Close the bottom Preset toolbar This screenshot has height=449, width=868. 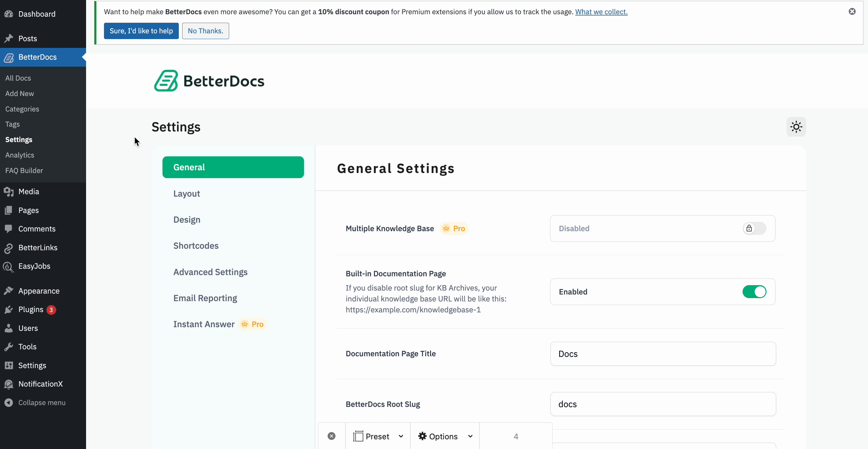tap(331, 436)
